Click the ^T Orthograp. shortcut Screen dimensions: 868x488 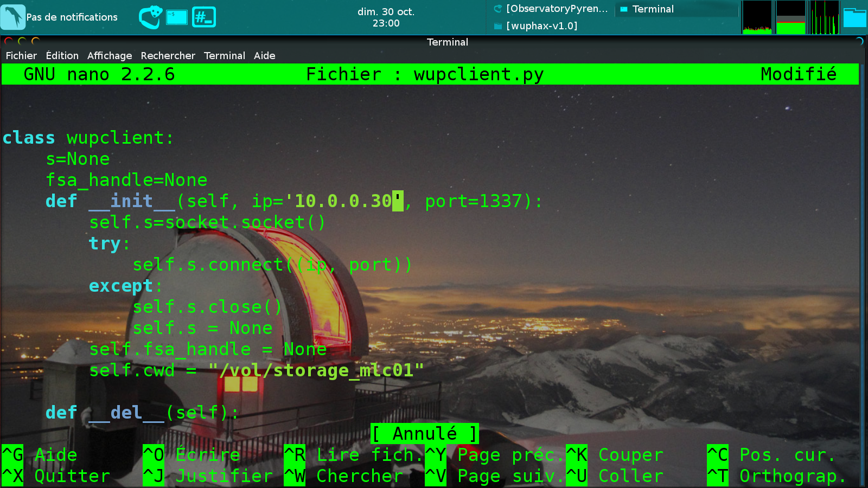tap(777, 476)
